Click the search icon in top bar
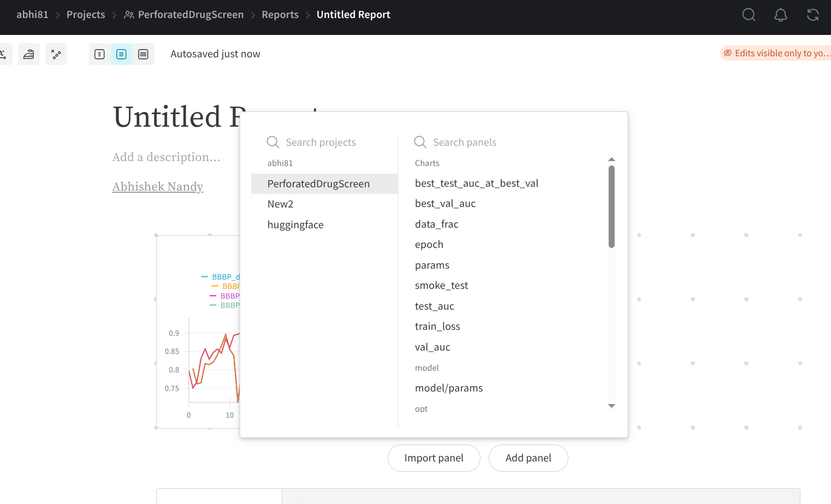Viewport: 831px width, 504px height. (749, 15)
